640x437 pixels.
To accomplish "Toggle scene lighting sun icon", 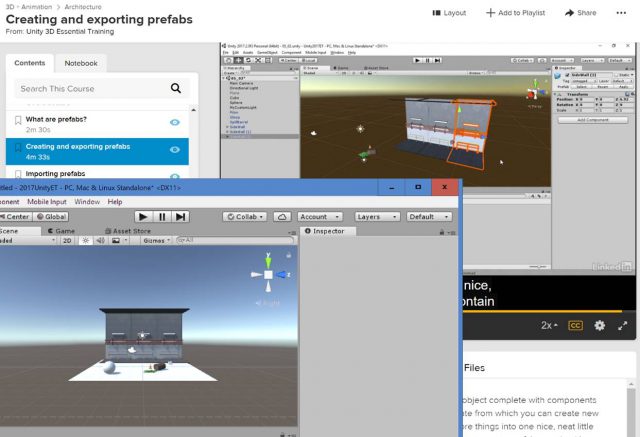I will click(x=86, y=240).
